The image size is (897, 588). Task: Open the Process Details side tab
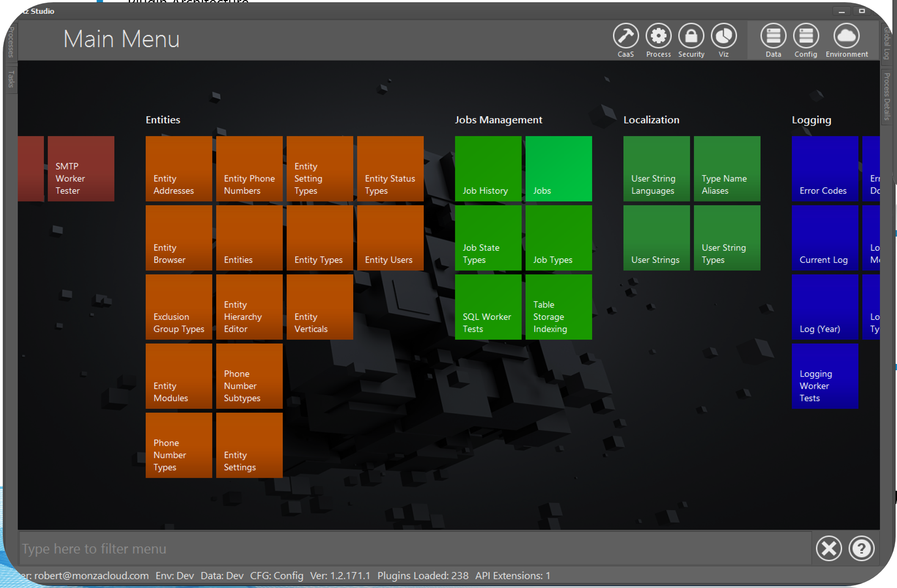886,96
